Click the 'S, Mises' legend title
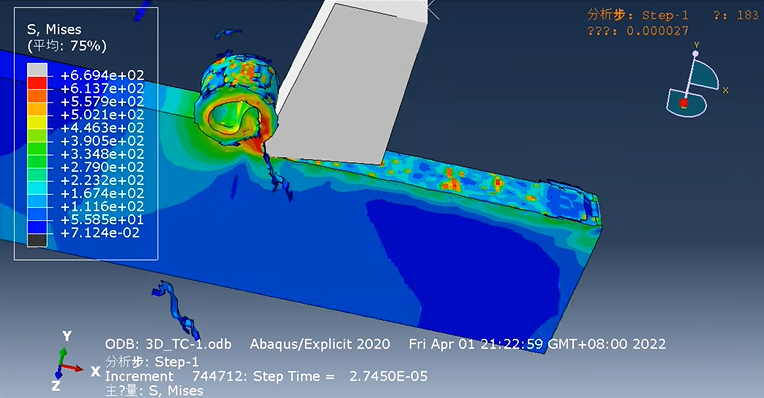This screenshot has height=398, width=764. (54, 30)
